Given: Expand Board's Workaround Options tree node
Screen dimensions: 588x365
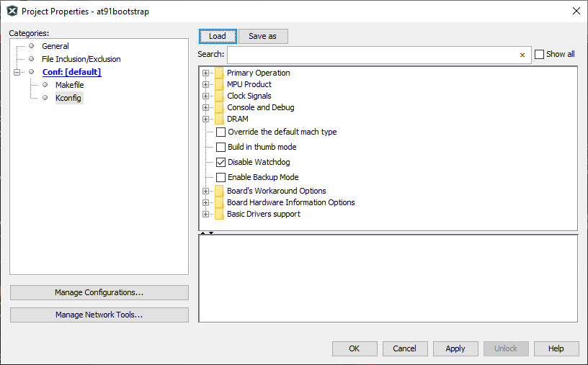Looking at the screenshot, I should [206, 191].
